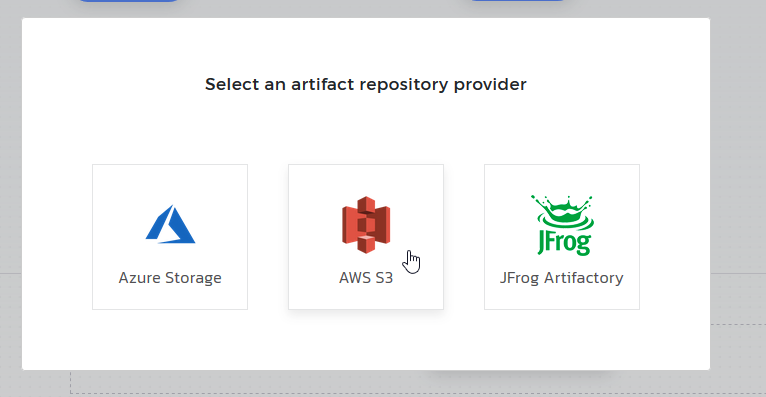Click the green crown splash above JFrog text

[563, 211]
